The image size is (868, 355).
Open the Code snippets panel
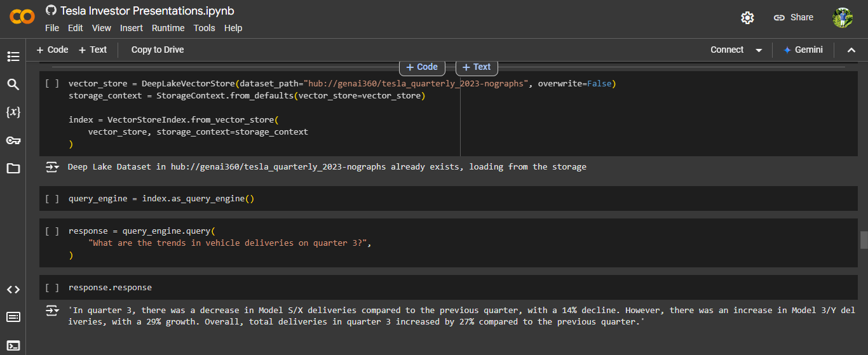point(13,290)
